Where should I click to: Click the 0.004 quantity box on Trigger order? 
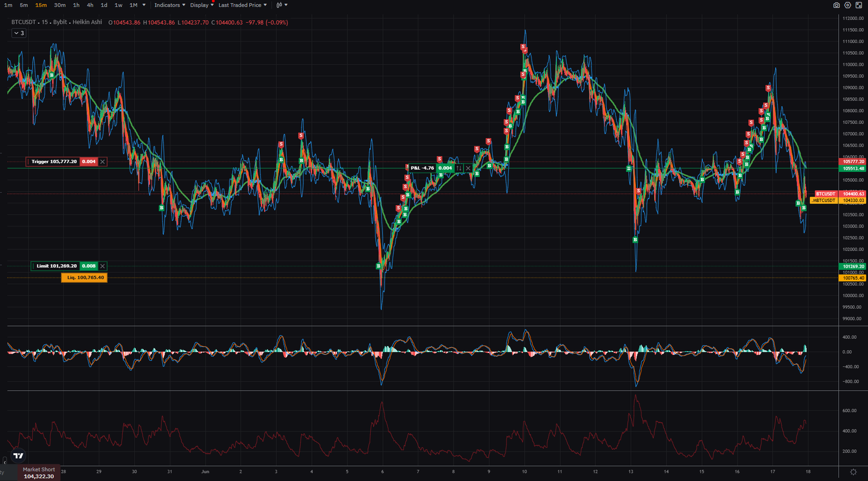click(x=89, y=162)
